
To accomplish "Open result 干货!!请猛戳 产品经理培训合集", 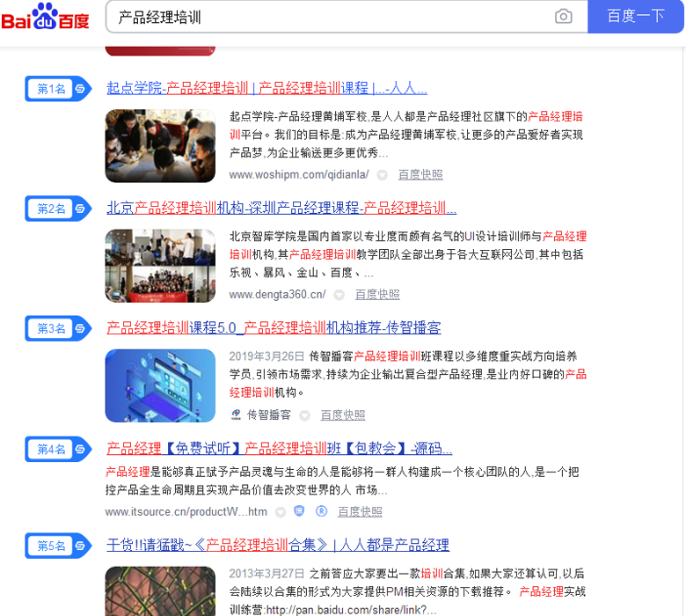I will tap(278, 545).
